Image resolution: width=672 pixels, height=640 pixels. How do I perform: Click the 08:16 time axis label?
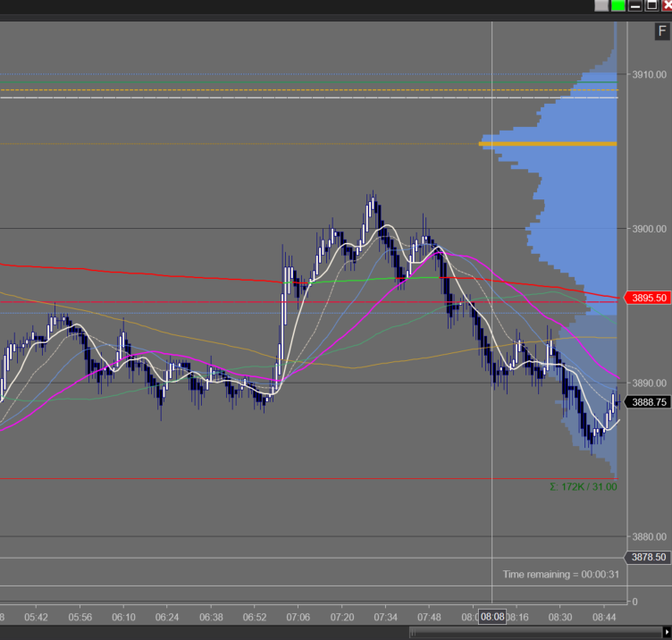[x=517, y=618]
